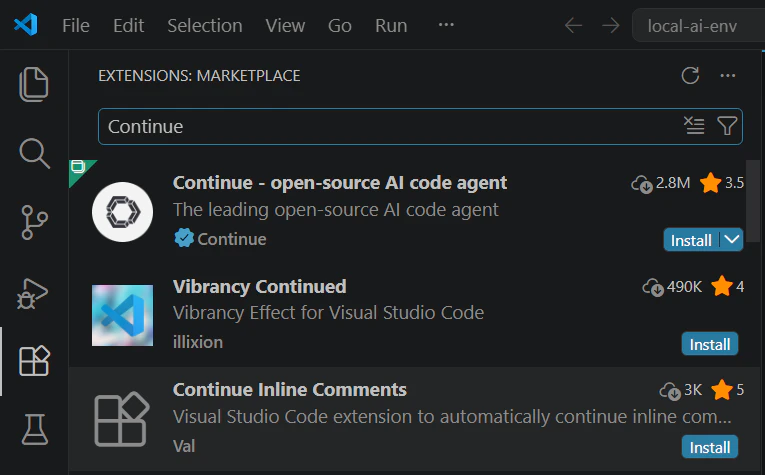The width and height of the screenshot is (765, 475).
Task: Expand the hidden menu bar items ellipsis
Action: (x=446, y=24)
